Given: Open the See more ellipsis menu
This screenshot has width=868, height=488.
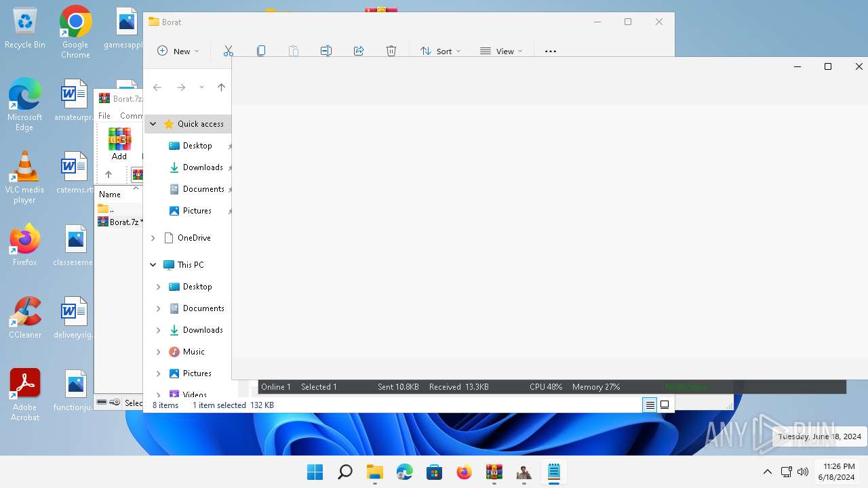Looking at the screenshot, I should (x=551, y=51).
